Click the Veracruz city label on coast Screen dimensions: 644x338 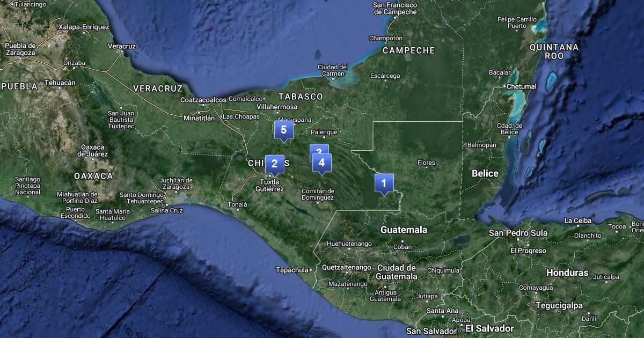coord(122,46)
